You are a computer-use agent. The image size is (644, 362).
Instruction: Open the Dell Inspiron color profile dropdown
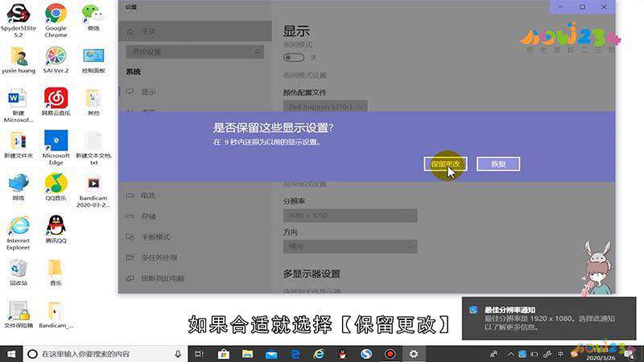pyautogui.click(x=325, y=107)
